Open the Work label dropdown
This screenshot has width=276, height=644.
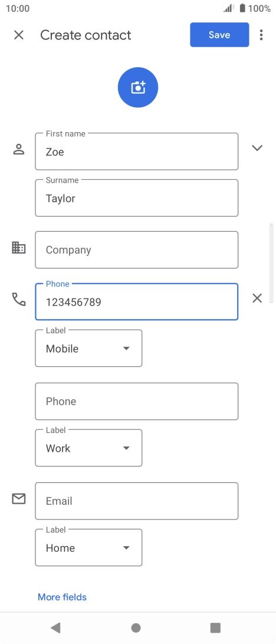click(88, 448)
